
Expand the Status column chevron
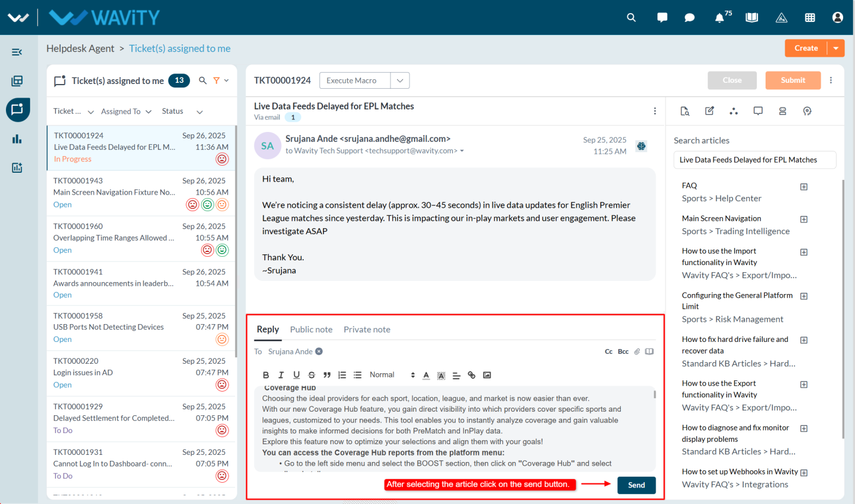(x=199, y=112)
